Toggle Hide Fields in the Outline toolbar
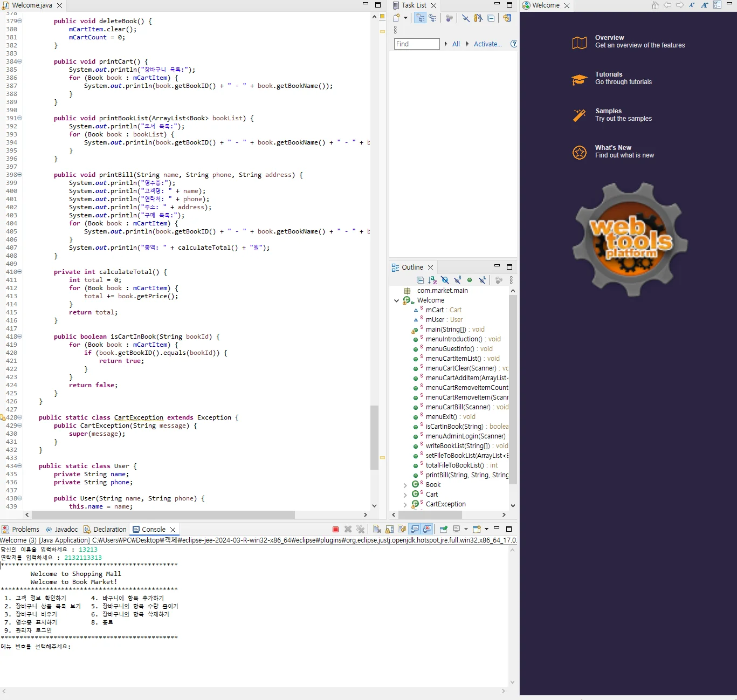The width and height of the screenshot is (737, 700). pyautogui.click(x=445, y=280)
